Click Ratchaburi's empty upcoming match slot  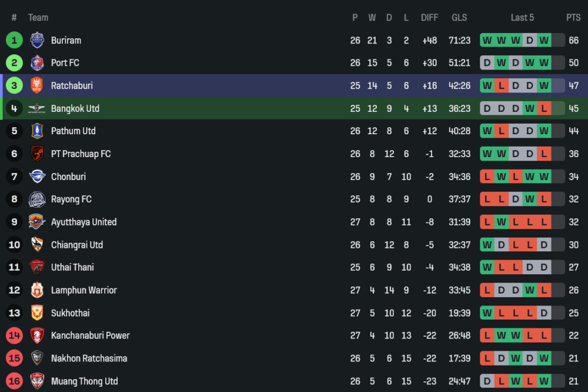558,85
